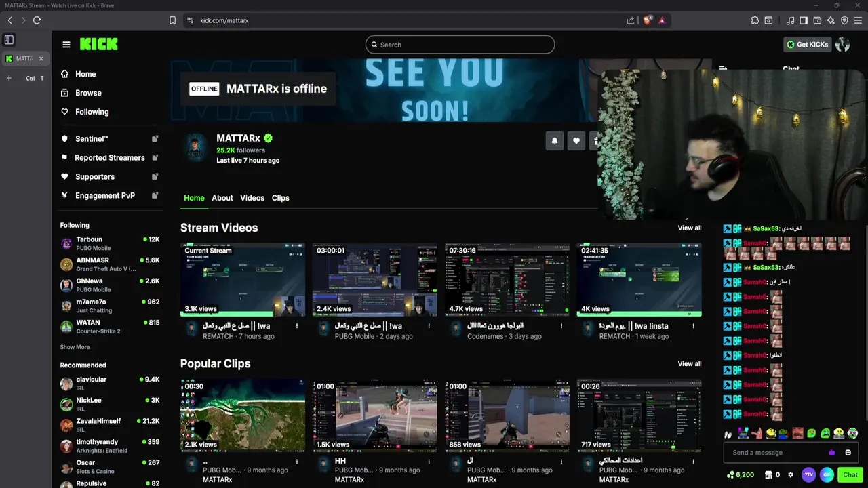Toggle the Sentinel™ lock switch

[155, 139]
